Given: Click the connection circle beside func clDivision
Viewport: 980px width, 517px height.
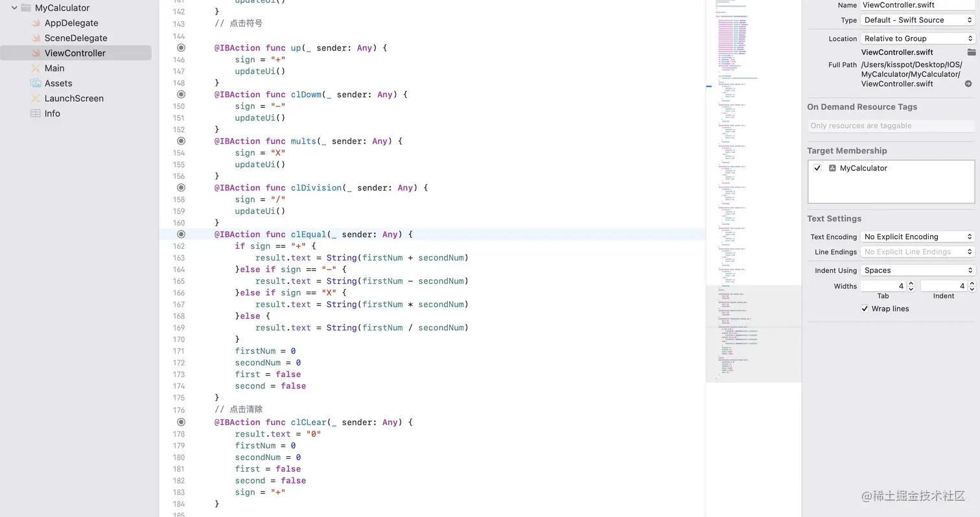Looking at the screenshot, I should pyautogui.click(x=181, y=188).
